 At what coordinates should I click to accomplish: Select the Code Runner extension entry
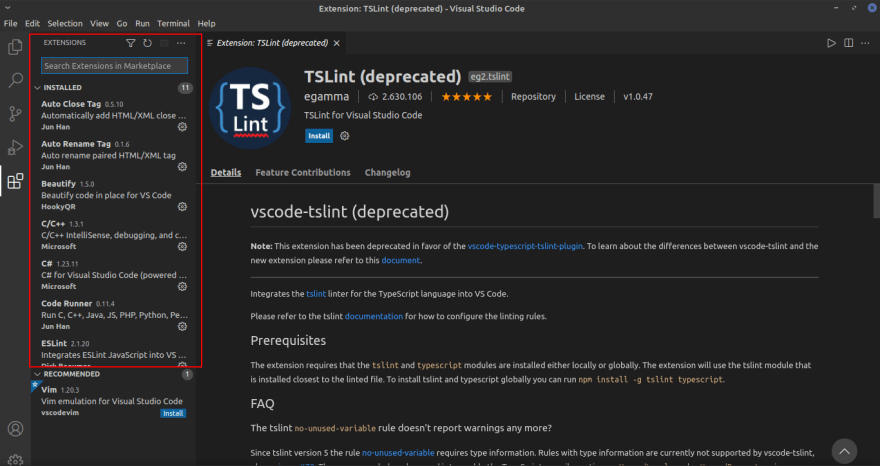pyautogui.click(x=114, y=314)
